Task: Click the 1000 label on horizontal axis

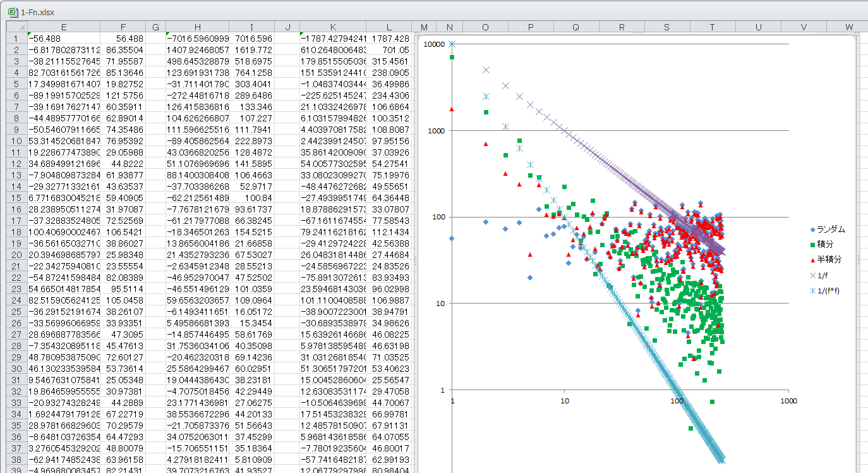Action: (x=788, y=401)
